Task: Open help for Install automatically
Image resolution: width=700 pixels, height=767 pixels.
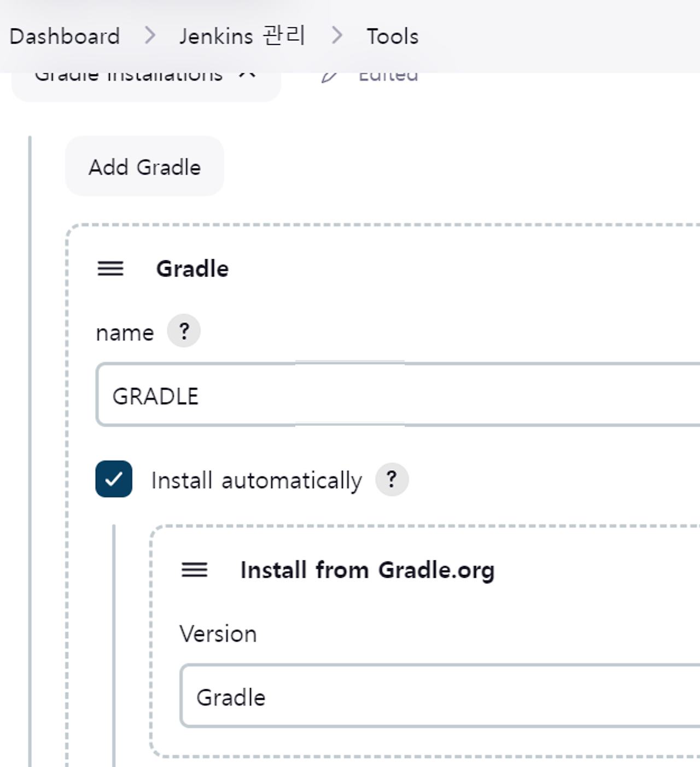Action: click(x=392, y=480)
